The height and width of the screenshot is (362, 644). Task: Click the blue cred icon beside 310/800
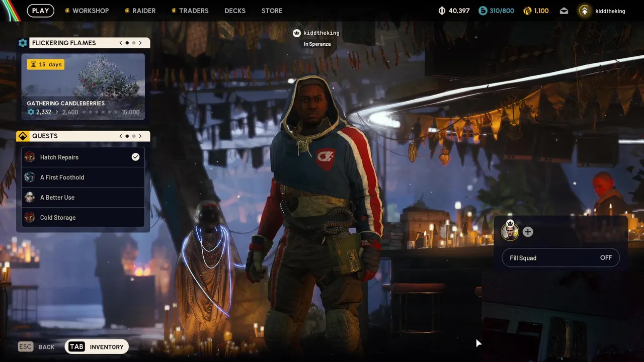pyautogui.click(x=483, y=11)
